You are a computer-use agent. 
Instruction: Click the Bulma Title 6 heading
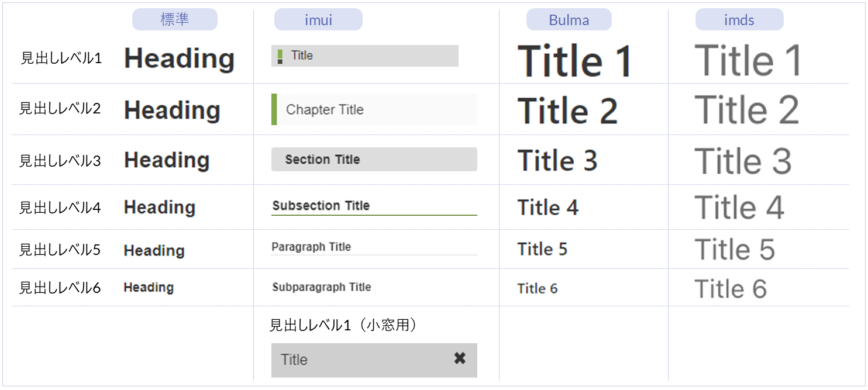pos(538,288)
